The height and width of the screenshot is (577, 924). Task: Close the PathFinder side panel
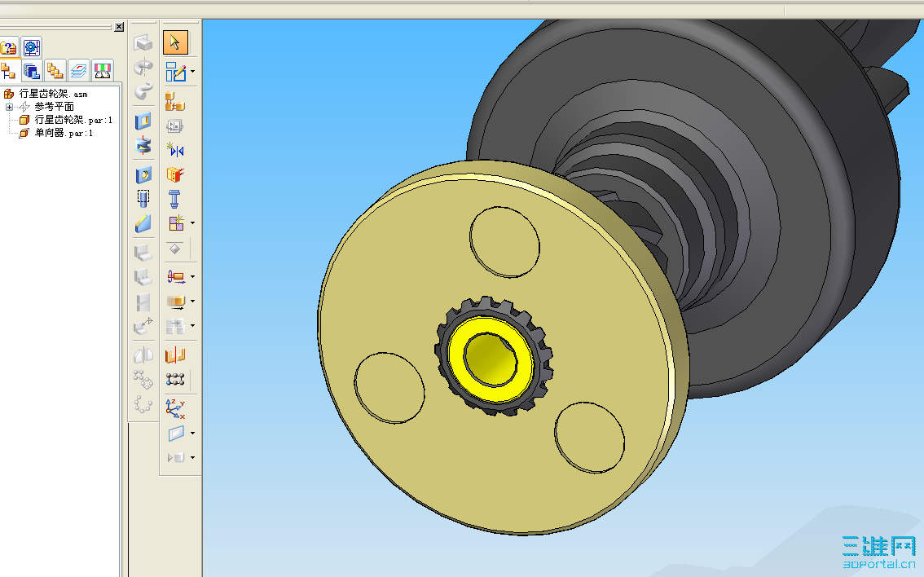point(119,27)
